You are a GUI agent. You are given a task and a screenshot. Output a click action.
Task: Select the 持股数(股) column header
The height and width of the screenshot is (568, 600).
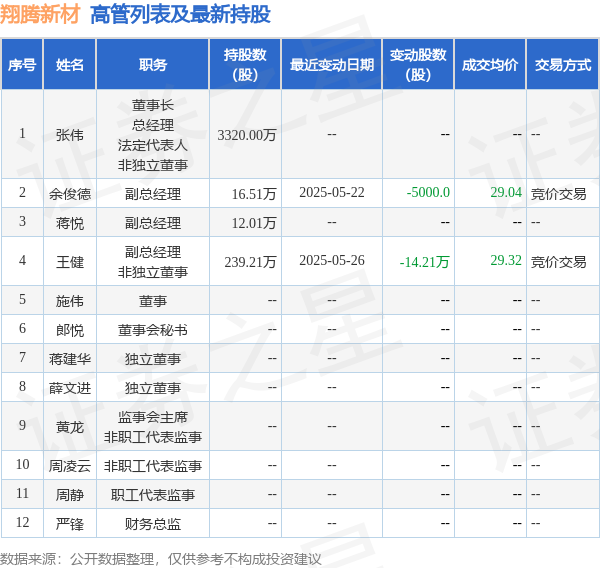pyautogui.click(x=245, y=65)
